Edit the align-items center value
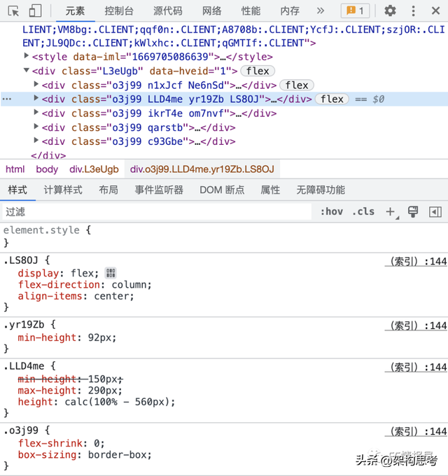The image size is (448, 476). coord(111,296)
